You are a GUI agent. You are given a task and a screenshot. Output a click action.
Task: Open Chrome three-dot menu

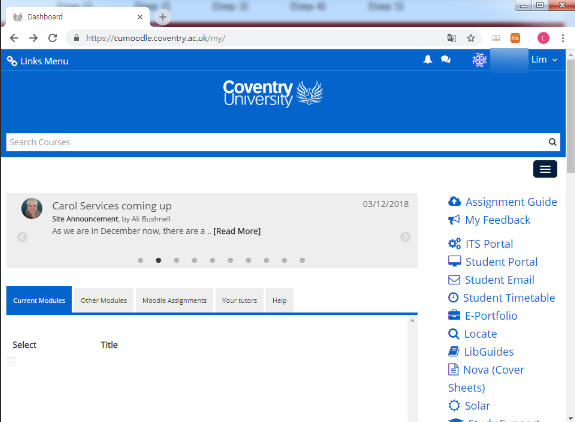(x=563, y=38)
